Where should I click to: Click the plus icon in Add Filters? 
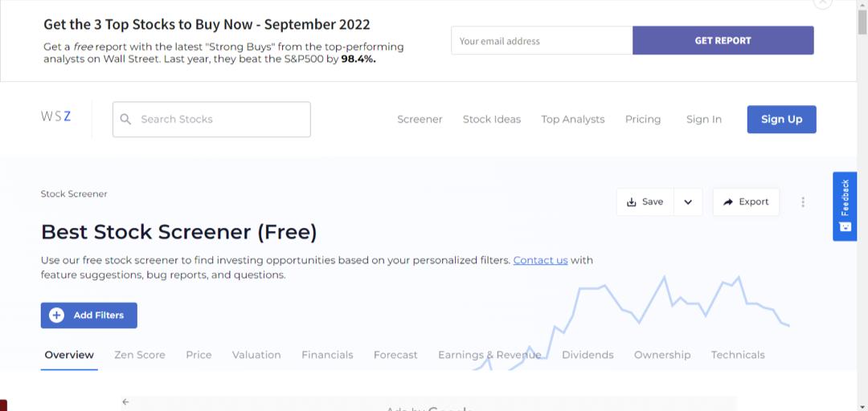[56, 315]
